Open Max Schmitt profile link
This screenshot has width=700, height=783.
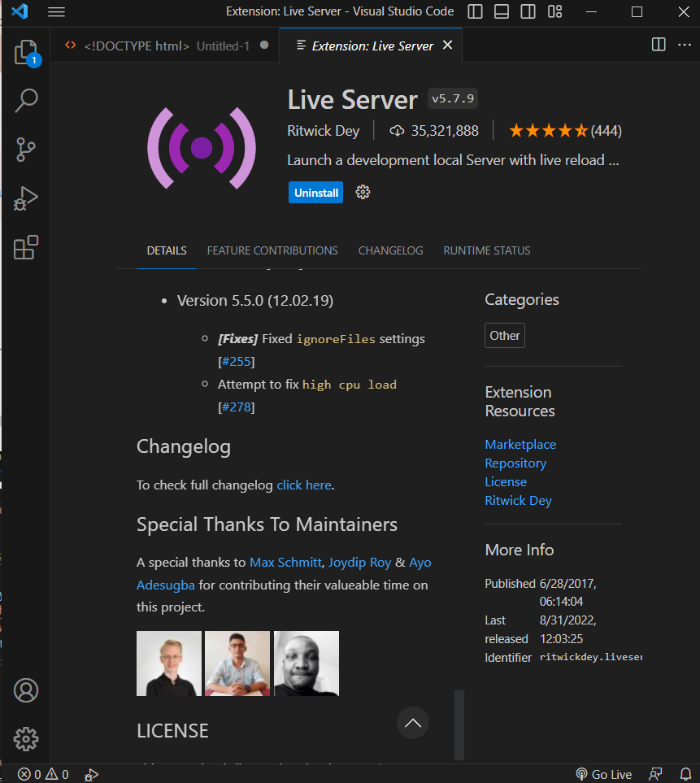coord(285,563)
